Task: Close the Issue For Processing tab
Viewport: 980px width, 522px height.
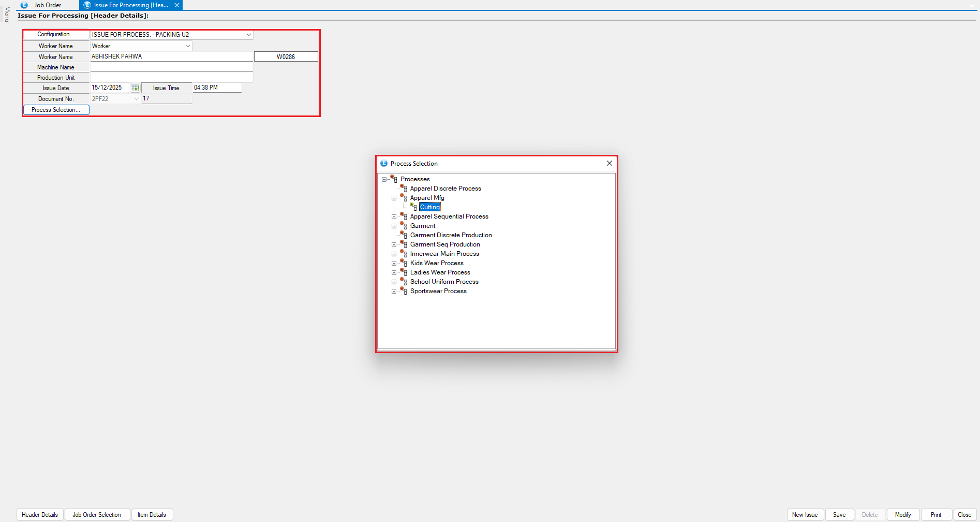Action: pyautogui.click(x=177, y=5)
